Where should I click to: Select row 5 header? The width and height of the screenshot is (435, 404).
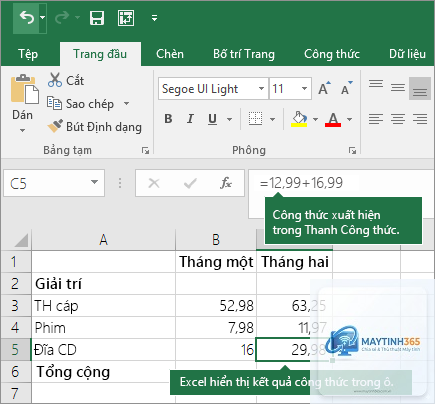coord(15,350)
